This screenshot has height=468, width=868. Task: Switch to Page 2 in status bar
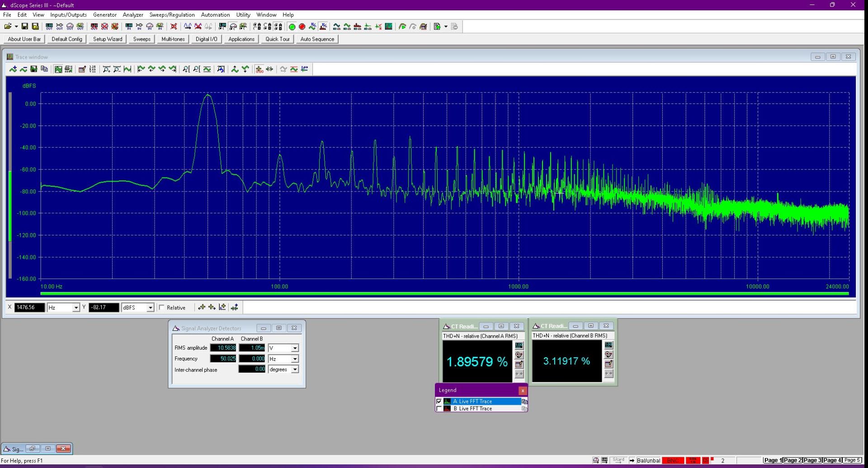point(793,461)
